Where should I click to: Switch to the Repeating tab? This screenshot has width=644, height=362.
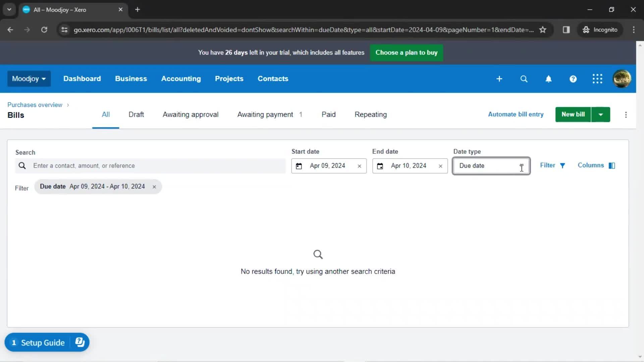tap(371, 115)
